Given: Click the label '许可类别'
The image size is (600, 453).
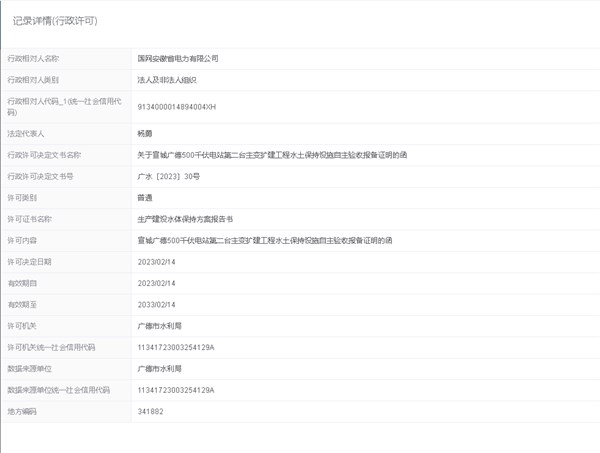Looking at the screenshot, I should coord(22,198).
